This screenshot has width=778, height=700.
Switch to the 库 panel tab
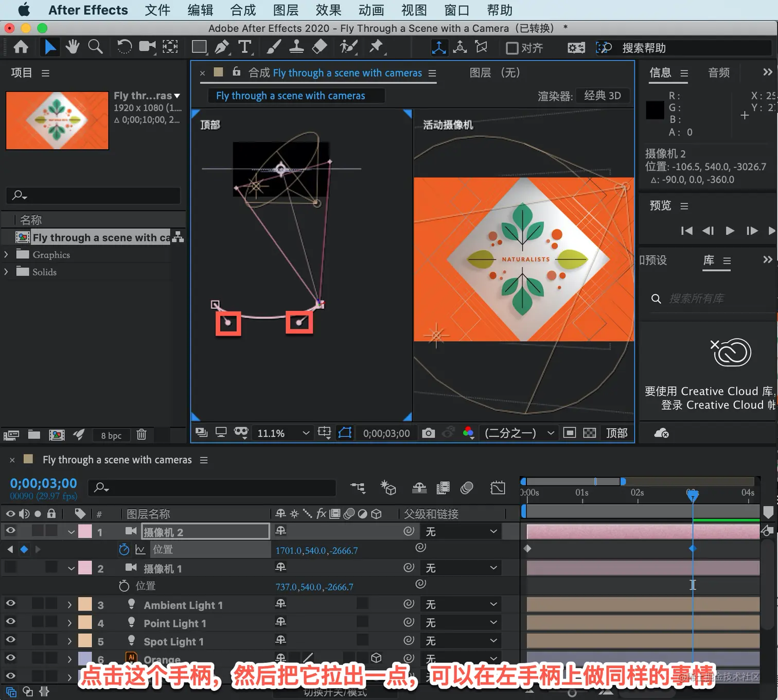point(709,260)
